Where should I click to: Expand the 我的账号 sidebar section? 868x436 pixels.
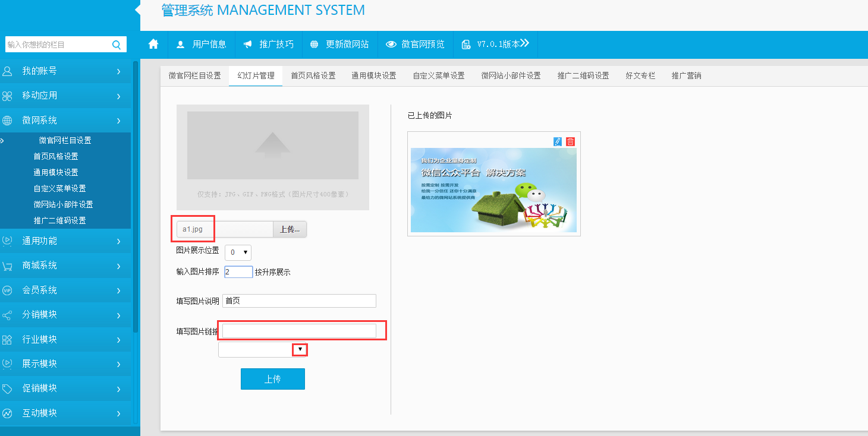65,71
